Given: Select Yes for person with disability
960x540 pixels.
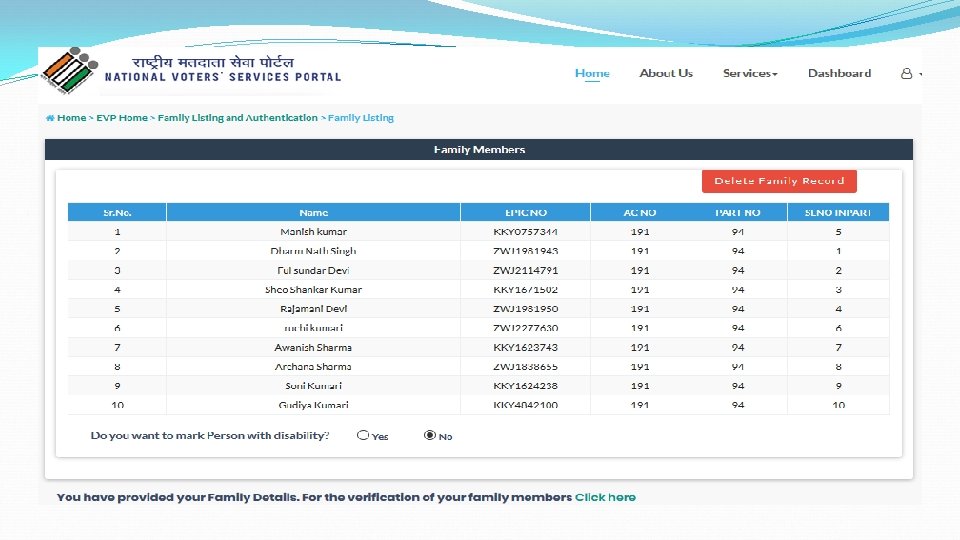Looking at the screenshot, I should tap(362, 435).
